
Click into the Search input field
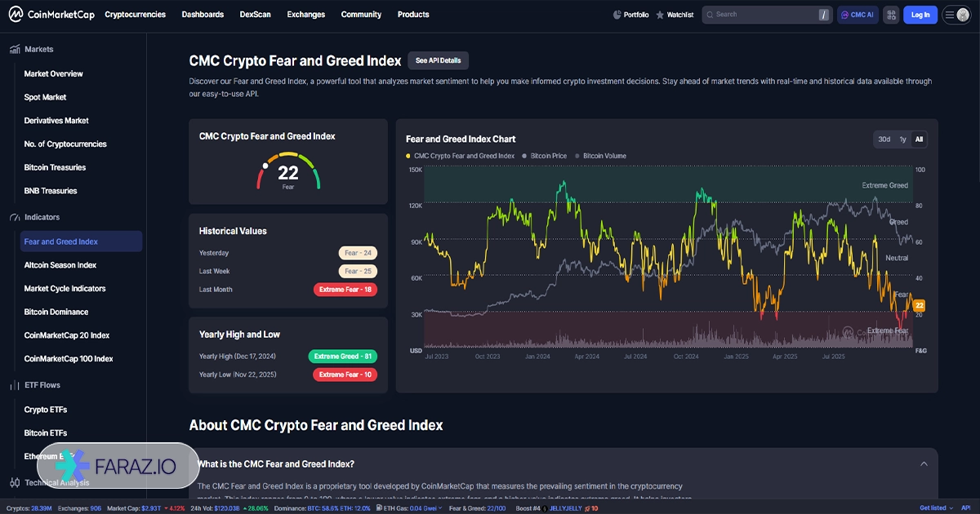tap(764, 15)
